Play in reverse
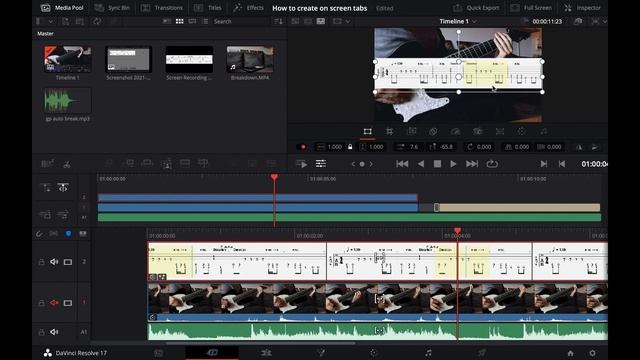This screenshot has width=640, height=360. point(421,164)
